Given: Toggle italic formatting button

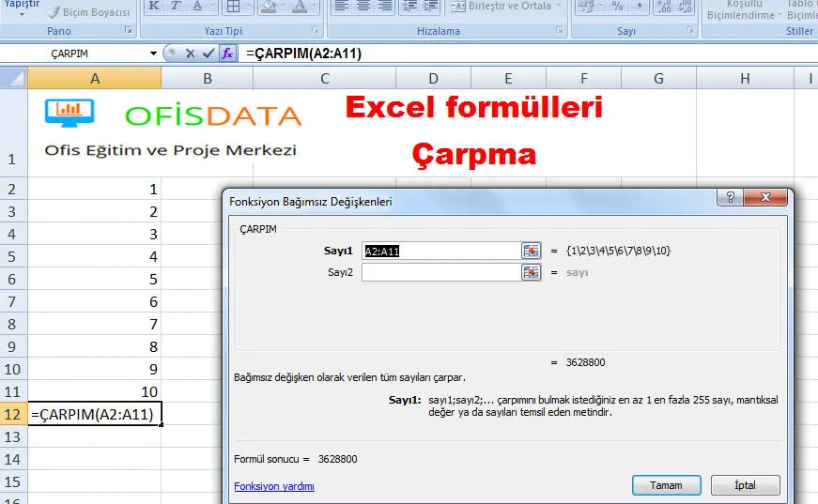Looking at the screenshot, I should click(176, 7).
